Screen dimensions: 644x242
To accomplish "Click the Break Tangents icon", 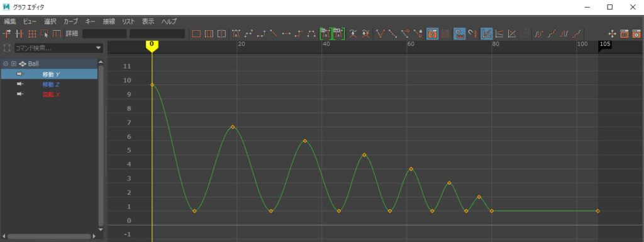I will click(x=380, y=34).
